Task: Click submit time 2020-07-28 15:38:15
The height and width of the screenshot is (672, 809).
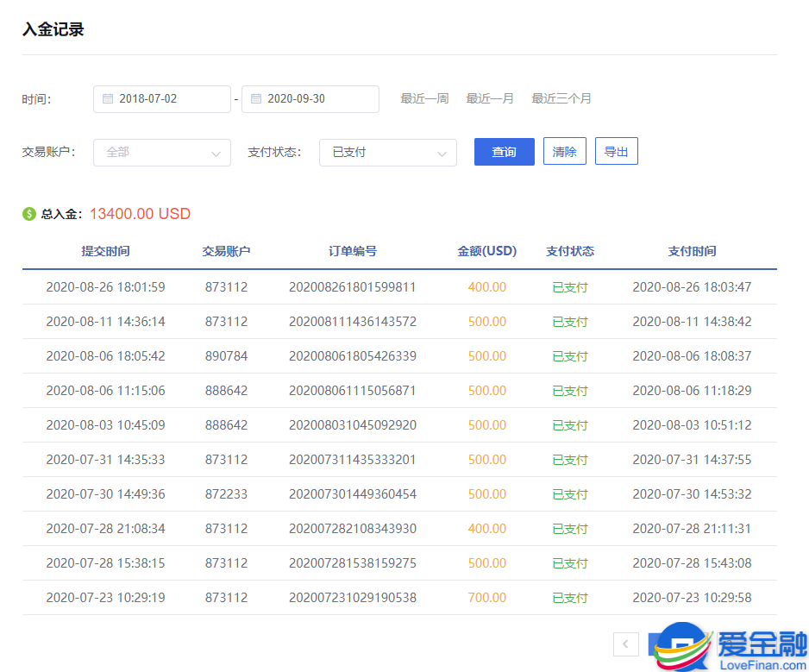Action: pyautogui.click(x=106, y=563)
